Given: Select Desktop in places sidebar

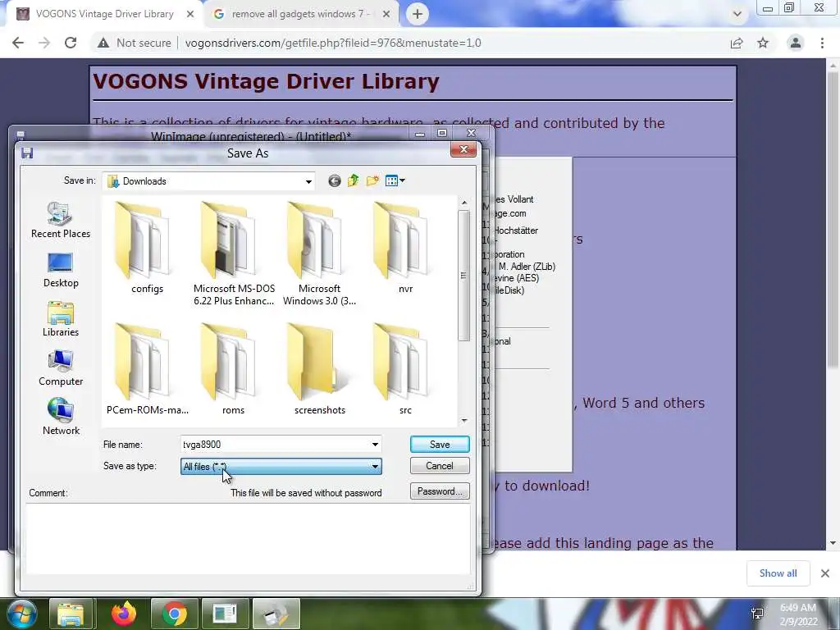Looking at the screenshot, I should (61, 271).
